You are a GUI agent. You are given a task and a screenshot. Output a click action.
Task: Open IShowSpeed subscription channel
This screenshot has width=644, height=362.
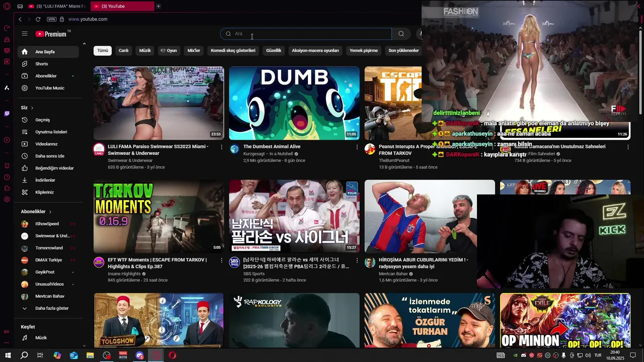[48, 224]
